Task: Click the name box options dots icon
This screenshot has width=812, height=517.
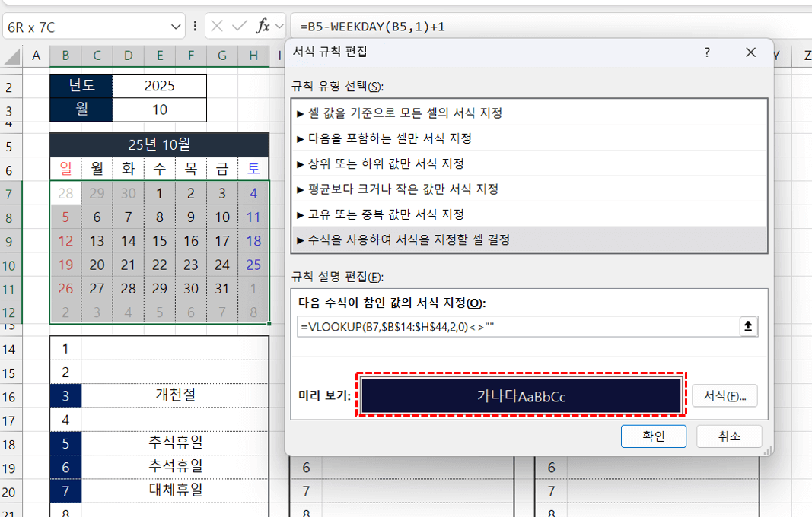Action: [196, 27]
